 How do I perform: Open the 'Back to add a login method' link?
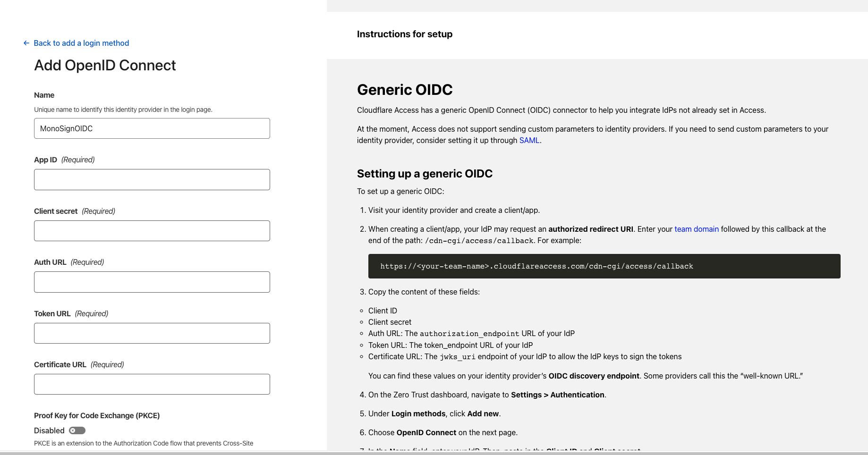click(81, 43)
